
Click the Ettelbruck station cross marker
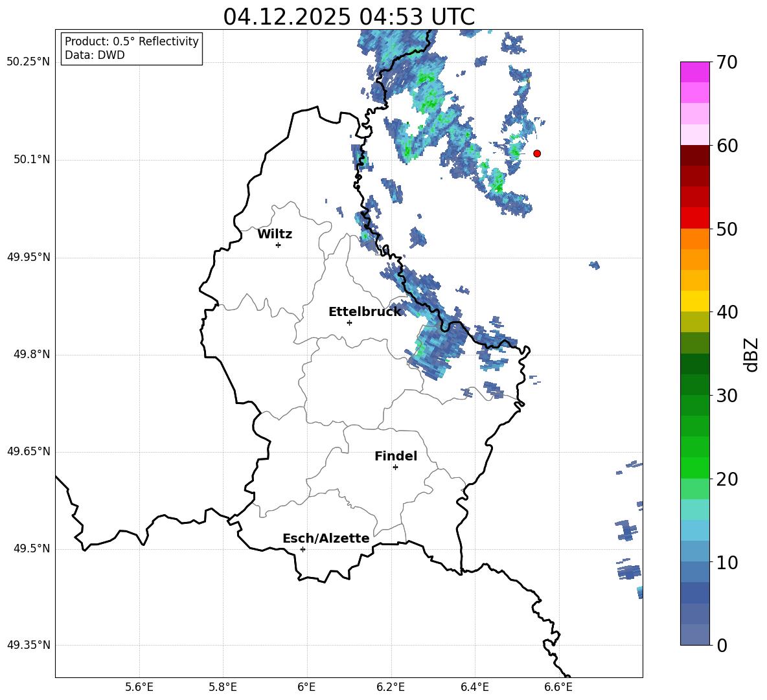349,322
